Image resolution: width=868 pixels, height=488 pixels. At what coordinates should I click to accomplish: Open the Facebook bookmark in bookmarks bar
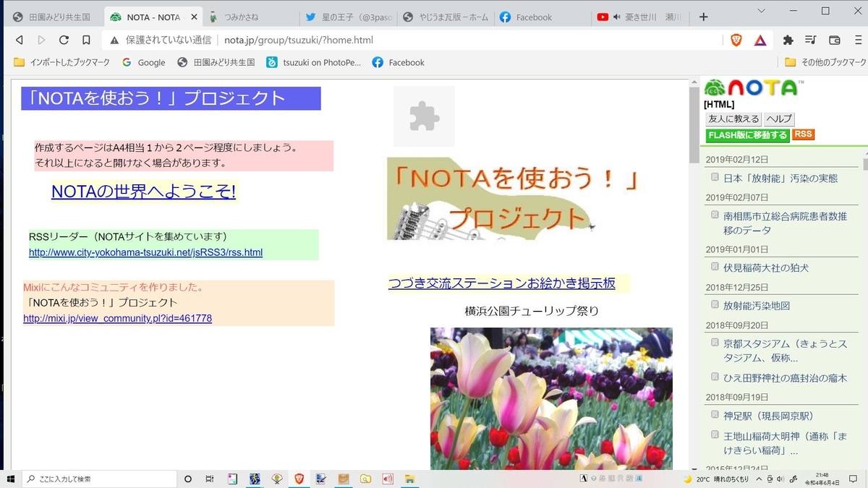398,63
